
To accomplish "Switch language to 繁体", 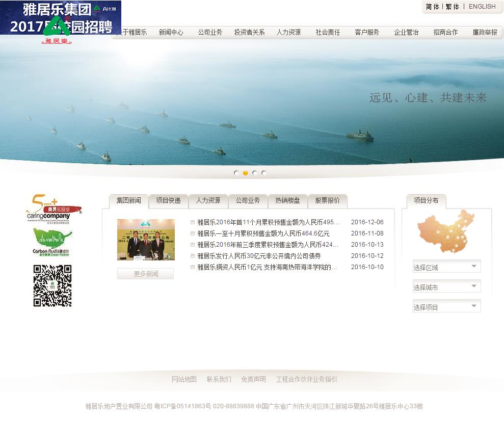I will (x=452, y=7).
